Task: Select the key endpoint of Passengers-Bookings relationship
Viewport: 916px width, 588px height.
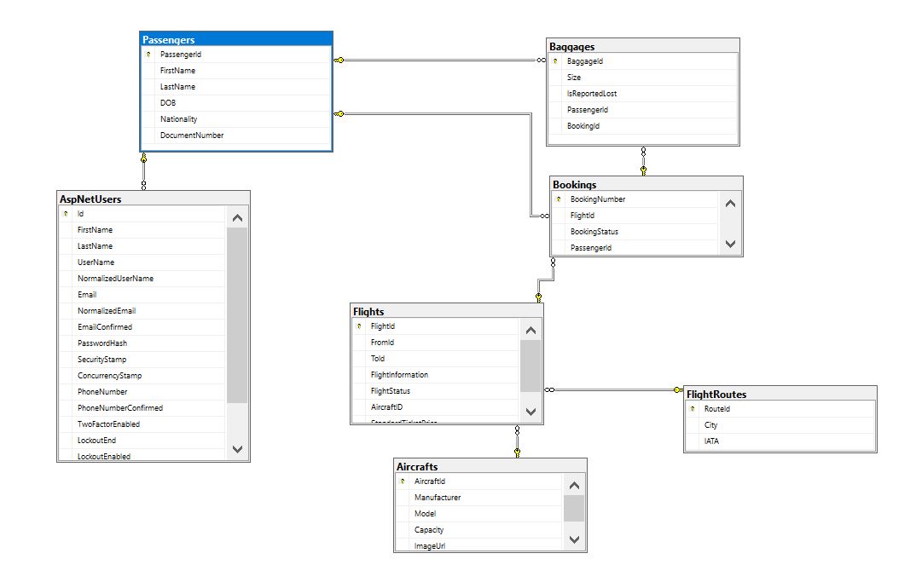Action: click(339, 114)
